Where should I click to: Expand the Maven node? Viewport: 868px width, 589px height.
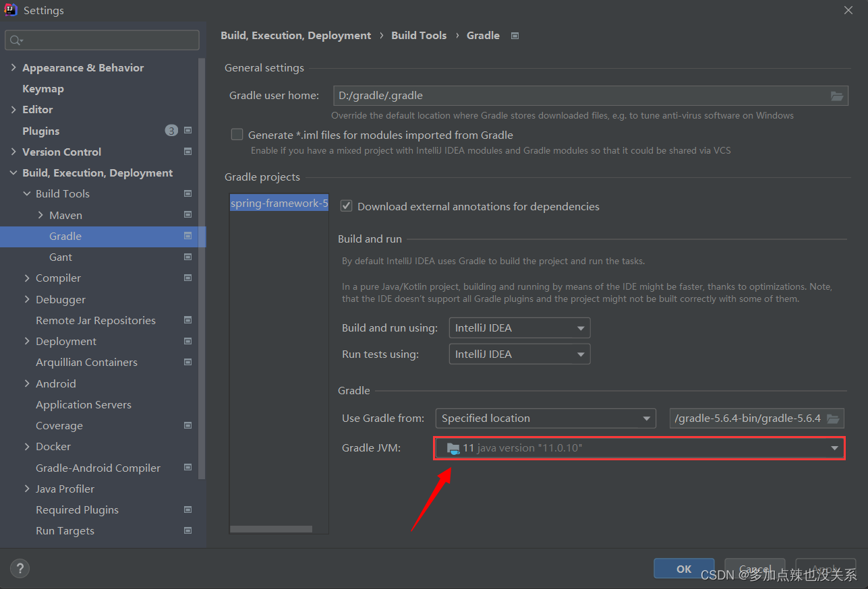pyautogui.click(x=40, y=215)
